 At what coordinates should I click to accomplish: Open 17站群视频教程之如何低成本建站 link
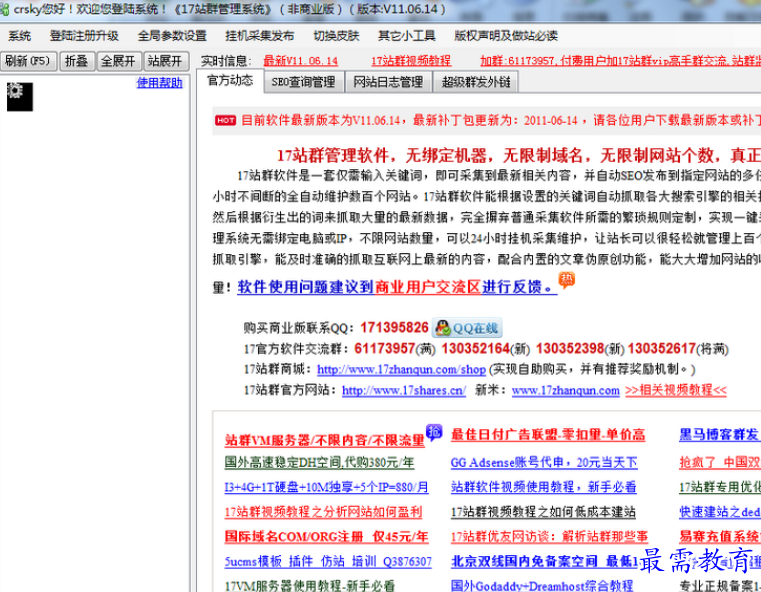coord(543,512)
